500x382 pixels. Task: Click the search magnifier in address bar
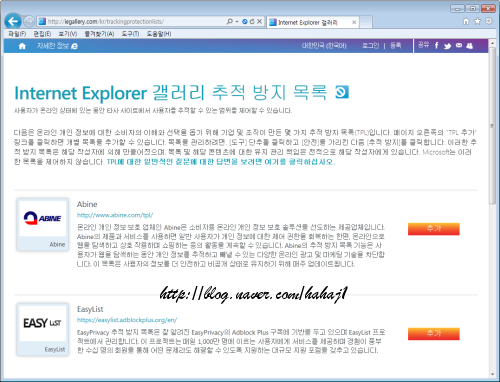pos(230,21)
